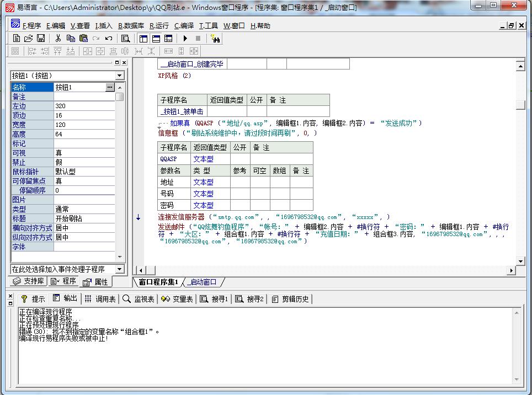Viewport: 532px width, 395px height.
Task: Save the program with the floppy disk icon
Action: pyautogui.click(x=41, y=39)
